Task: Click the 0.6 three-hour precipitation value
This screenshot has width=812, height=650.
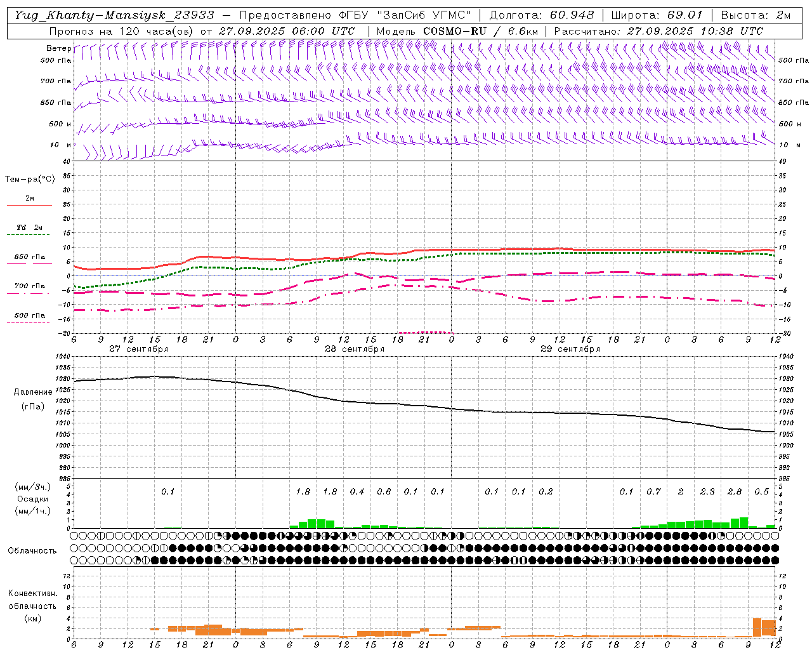Action: (x=384, y=492)
